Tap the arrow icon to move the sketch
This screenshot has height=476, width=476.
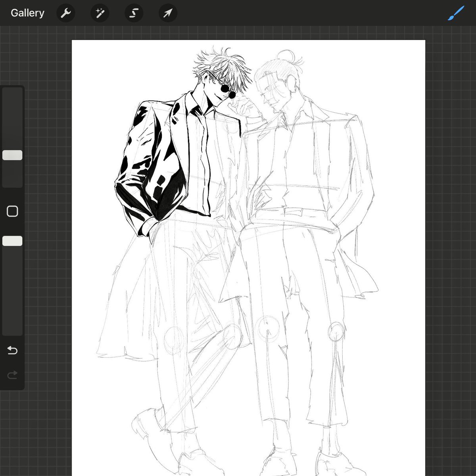(x=167, y=13)
